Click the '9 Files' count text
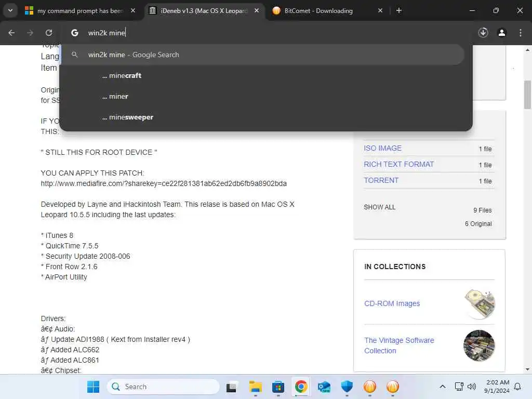Viewport: 532px width, 399px height. [x=482, y=210]
